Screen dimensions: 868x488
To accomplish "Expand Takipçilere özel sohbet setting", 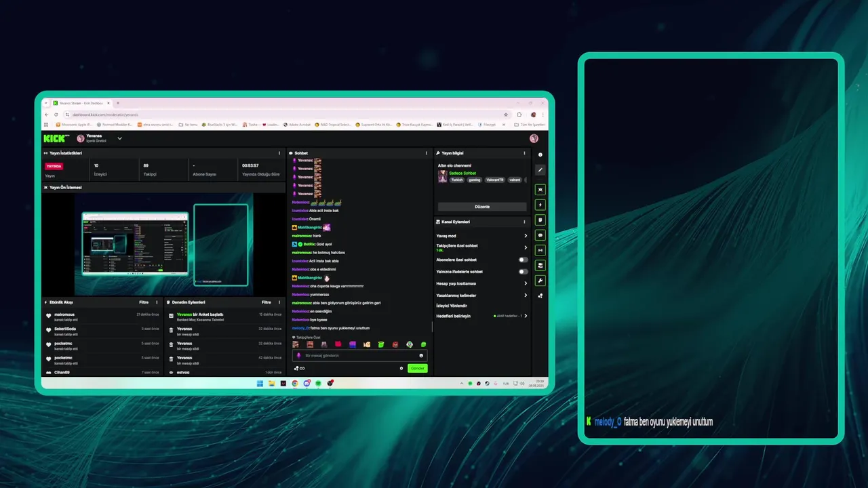I will pos(526,247).
